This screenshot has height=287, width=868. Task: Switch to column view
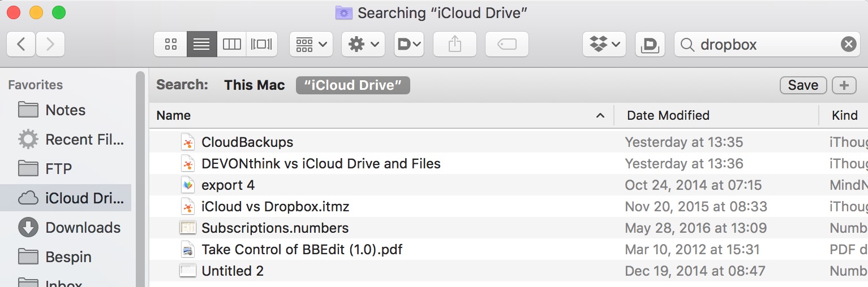point(231,44)
